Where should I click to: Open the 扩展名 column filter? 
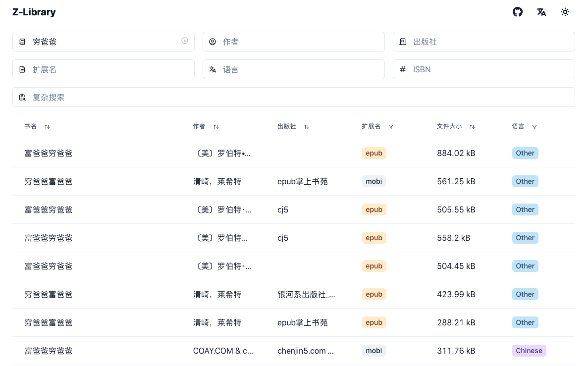(x=391, y=127)
